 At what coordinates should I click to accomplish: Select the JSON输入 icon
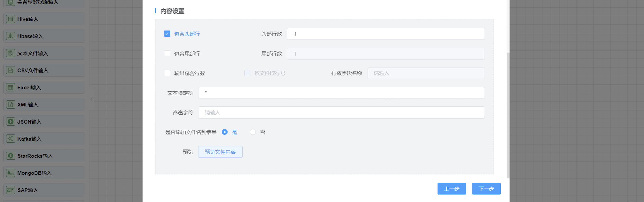[x=10, y=122]
